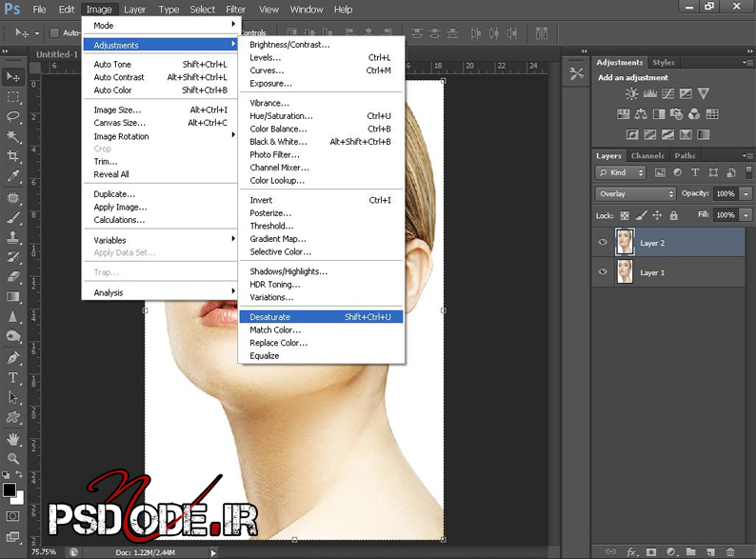Select the History Brush tool
This screenshot has width=756, height=559.
(13, 256)
